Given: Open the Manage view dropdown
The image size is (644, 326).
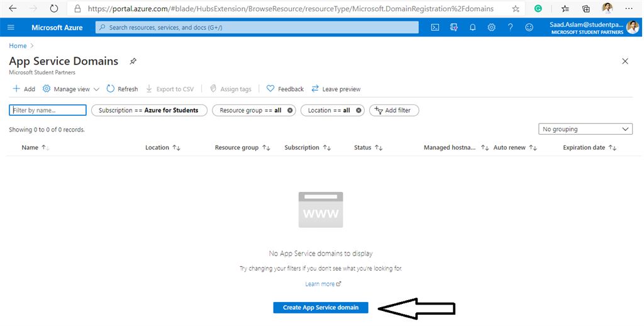Looking at the screenshot, I should click(x=71, y=89).
